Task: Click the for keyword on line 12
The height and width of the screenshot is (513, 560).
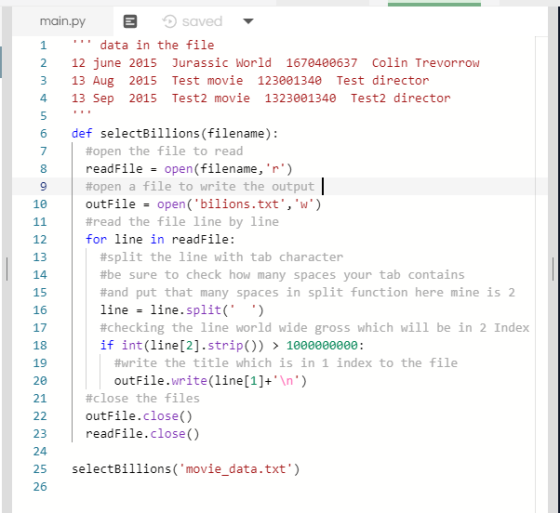Action: pos(96,239)
